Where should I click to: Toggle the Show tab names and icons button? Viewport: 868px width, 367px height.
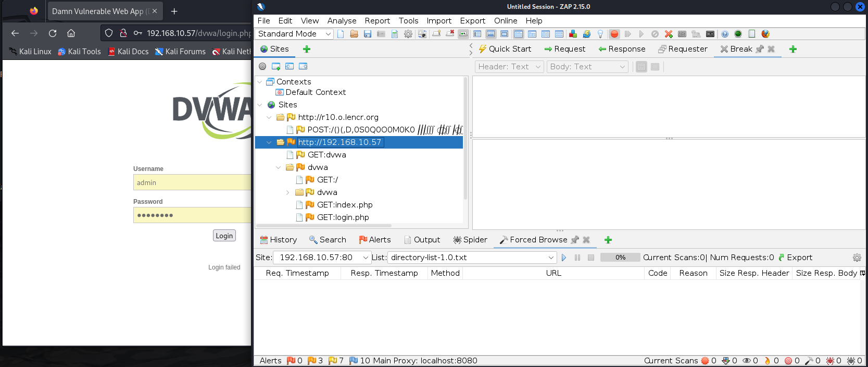point(463,34)
